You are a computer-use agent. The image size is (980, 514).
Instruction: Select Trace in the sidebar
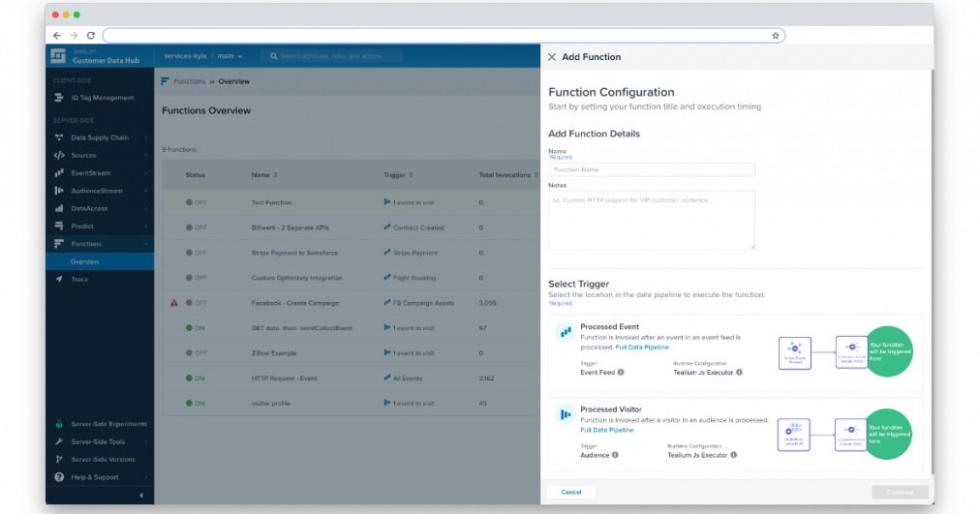coord(79,280)
